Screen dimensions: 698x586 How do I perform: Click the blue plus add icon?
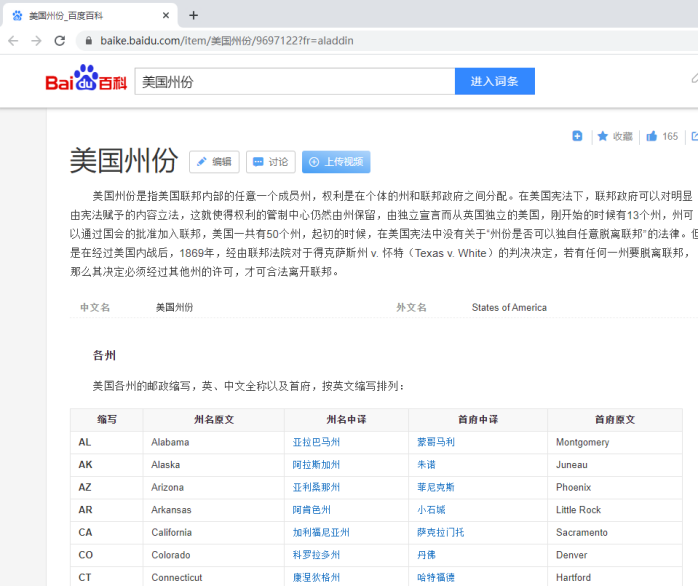coord(577,136)
